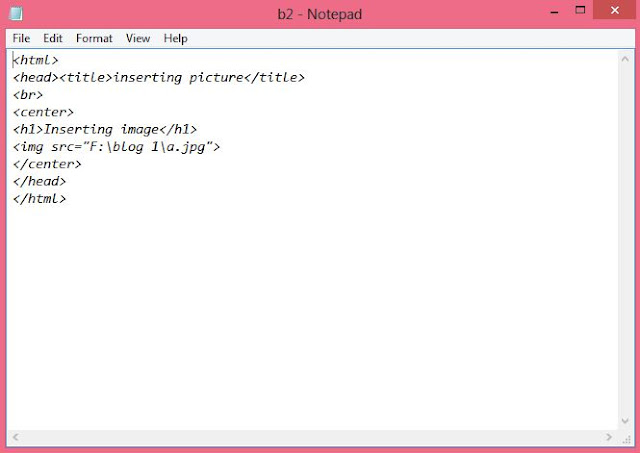Screen dimensions: 640x453
Task: Open the View menu
Action: click(138, 38)
